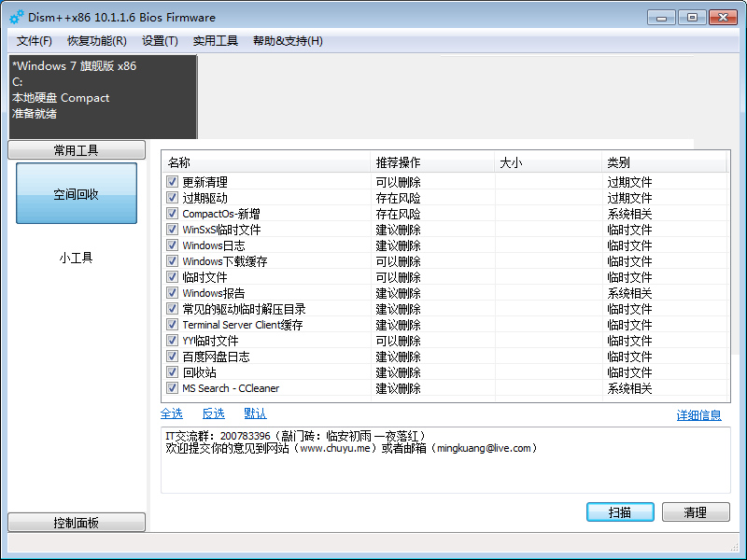This screenshot has width=747, height=560.
Task: Open 详细信息 for more details
Action: point(699,415)
